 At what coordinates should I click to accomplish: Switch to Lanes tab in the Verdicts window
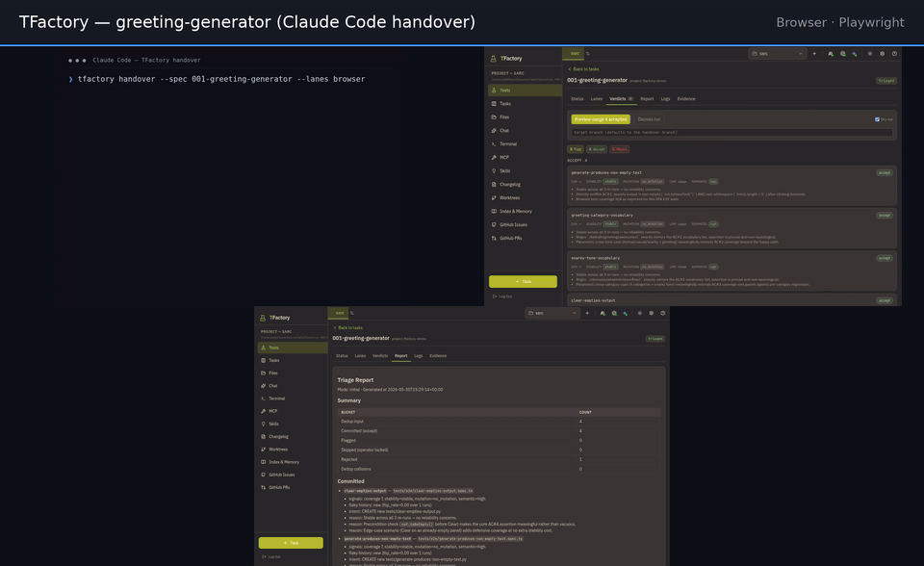pos(597,99)
